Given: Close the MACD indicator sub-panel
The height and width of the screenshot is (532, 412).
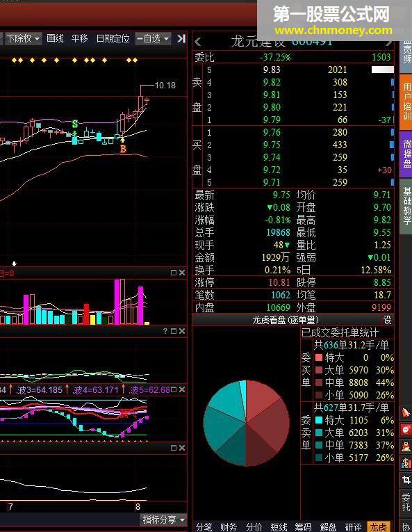Looking at the screenshot, I should pyautogui.click(x=182, y=331).
